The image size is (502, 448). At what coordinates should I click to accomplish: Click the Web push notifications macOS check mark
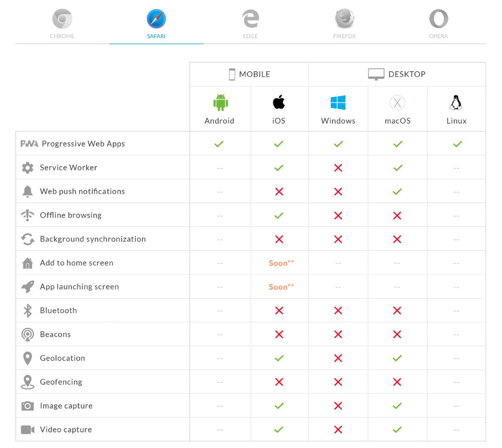397,192
